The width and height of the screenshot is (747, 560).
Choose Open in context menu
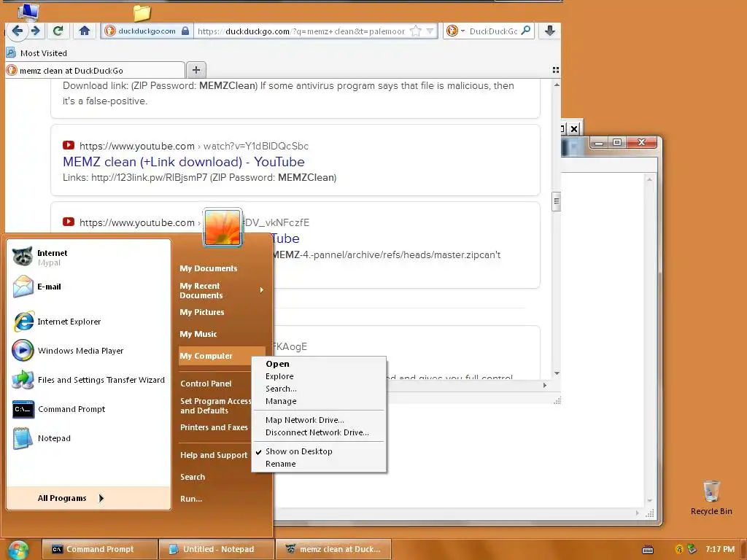pos(318,364)
